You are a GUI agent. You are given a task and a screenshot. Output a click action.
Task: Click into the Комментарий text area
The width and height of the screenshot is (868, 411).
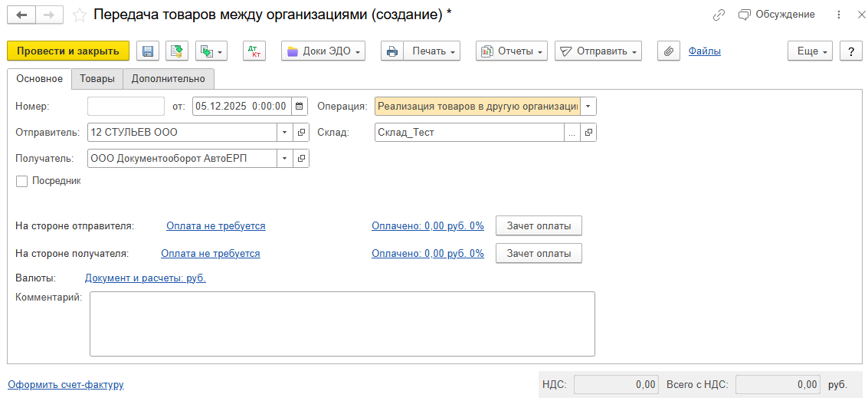point(342,324)
